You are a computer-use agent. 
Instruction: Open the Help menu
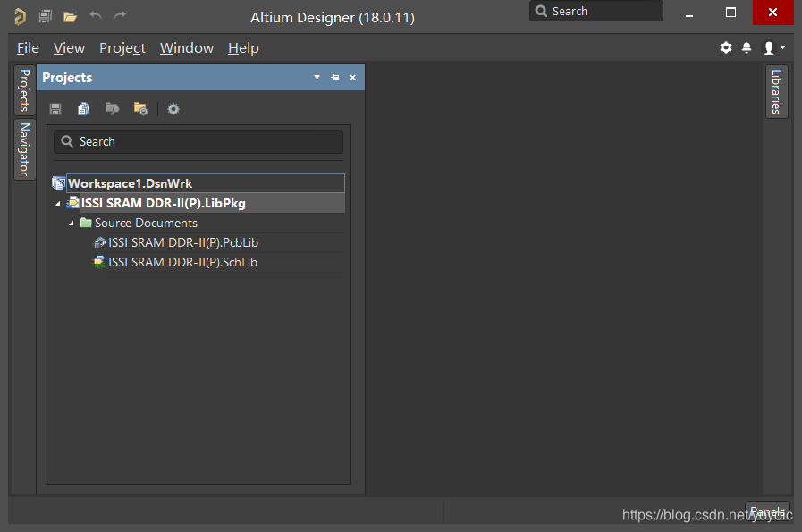point(243,48)
